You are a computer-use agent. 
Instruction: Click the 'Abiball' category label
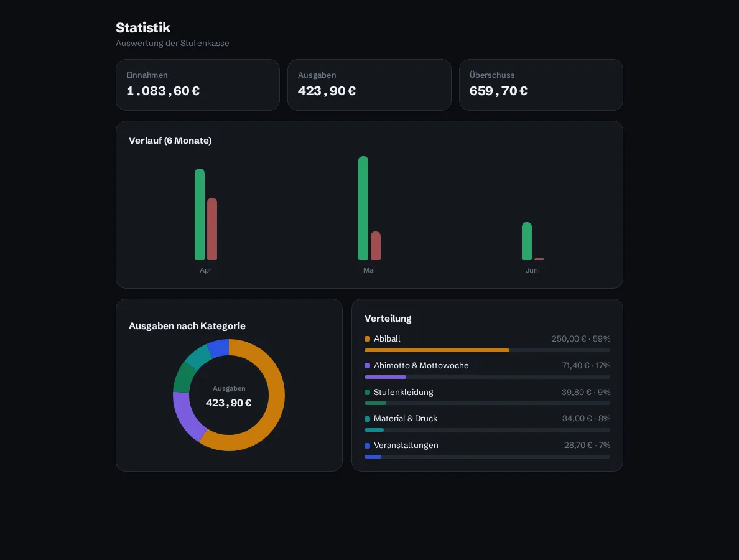[387, 339]
